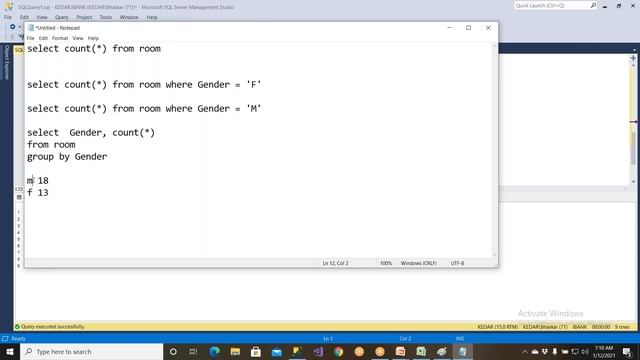The image size is (640, 360).
Task: Open Excel from taskbar
Action: (421, 351)
